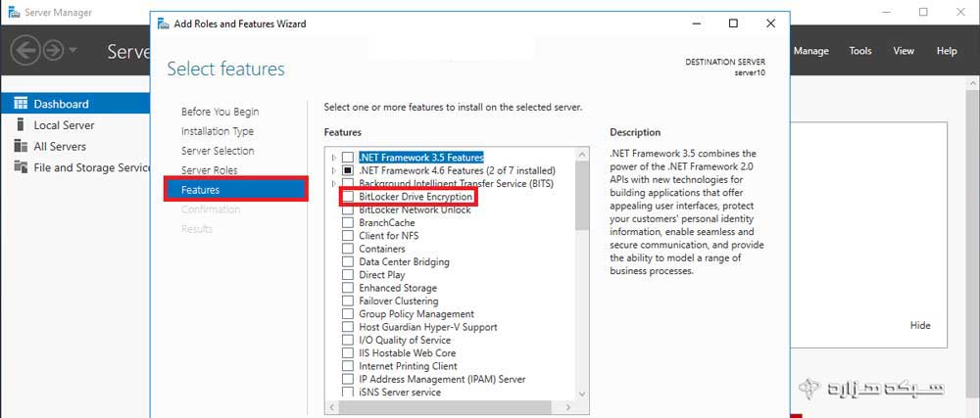Open the Manage menu
Viewport: 980px width, 418px height.
pyautogui.click(x=810, y=51)
